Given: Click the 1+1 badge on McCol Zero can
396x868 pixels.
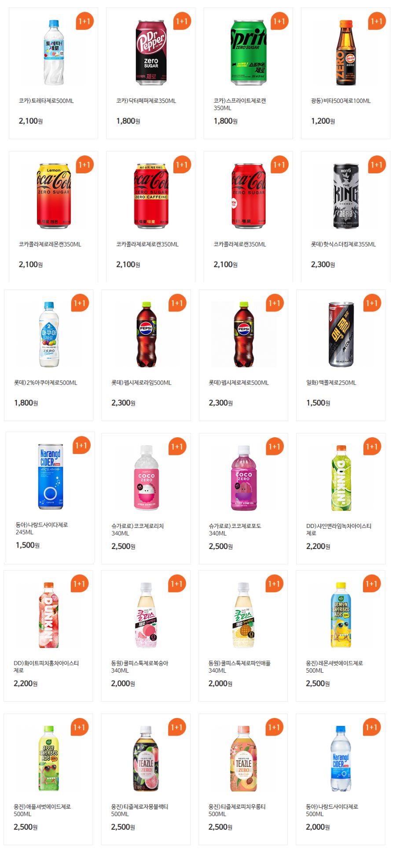Looking at the screenshot, I should pyautogui.click(x=372, y=303).
